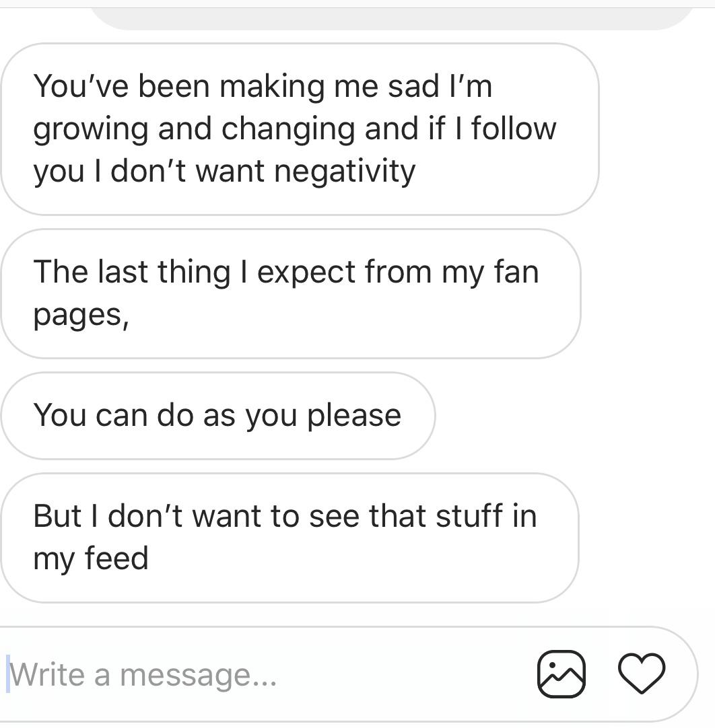Image resolution: width=715 pixels, height=728 pixels.
Task: Click the word "negativity" in the first message
Action: pyautogui.click(x=345, y=171)
